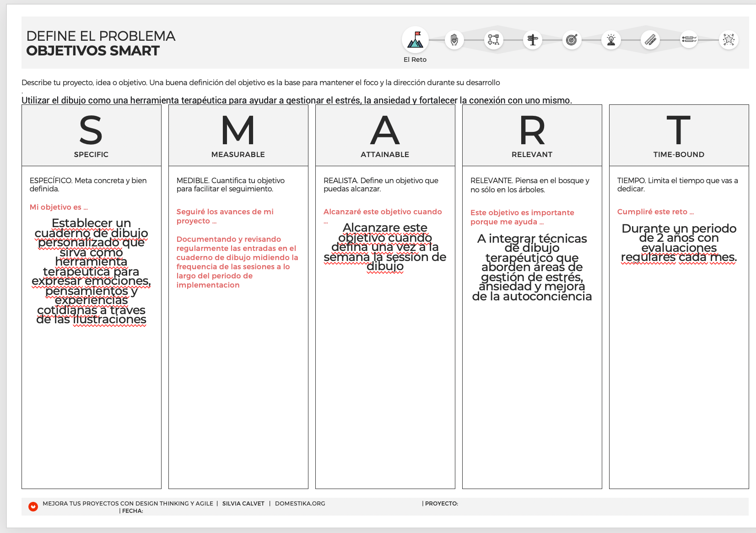Click the Domestika logo in the footer
The height and width of the screenshot is (533, 756).
click(x=33, y=506)
